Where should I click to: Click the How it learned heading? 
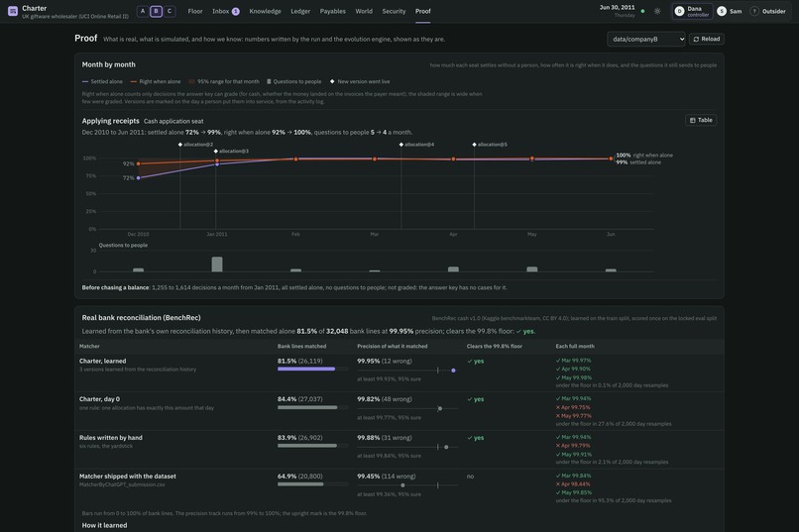104,525
